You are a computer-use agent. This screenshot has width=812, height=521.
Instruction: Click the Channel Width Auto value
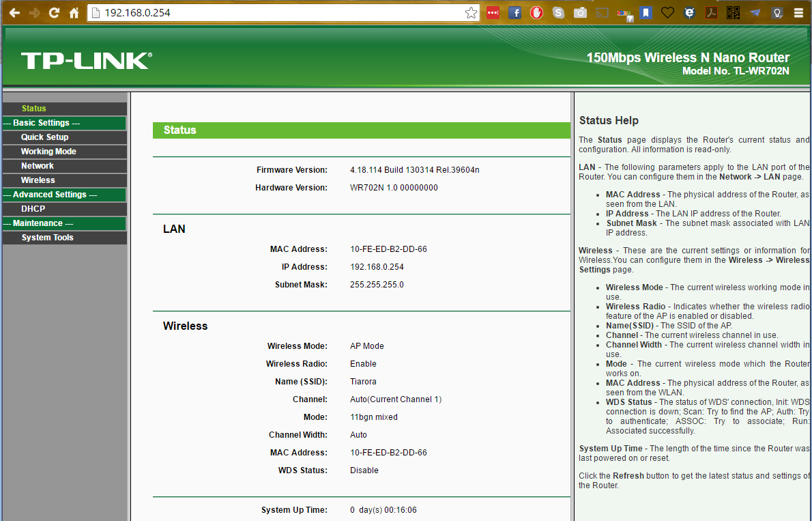pos(358,435)
